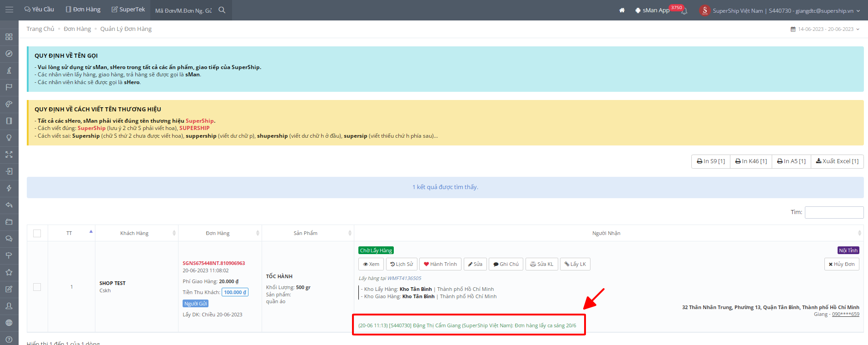Click Xuất Excel [1] export button
This screenshot has width=868, height=345.
pyautogui.click(x=837, y=161)
